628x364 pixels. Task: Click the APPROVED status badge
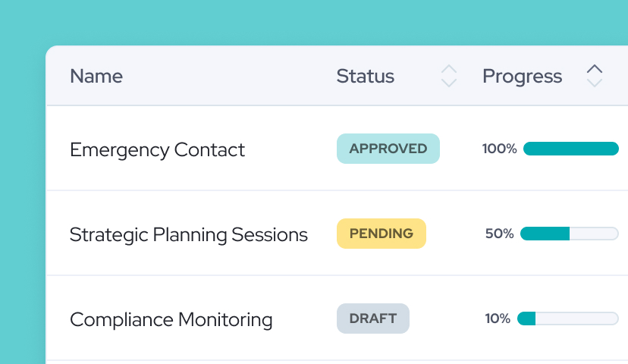388,149
